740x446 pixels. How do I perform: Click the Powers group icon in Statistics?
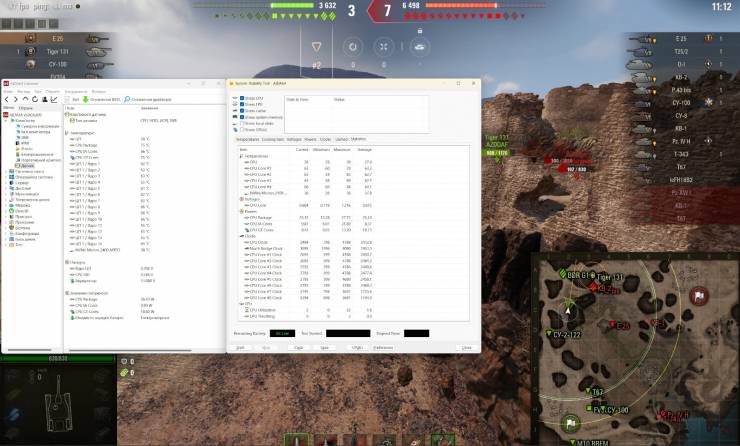coord(242,211)
